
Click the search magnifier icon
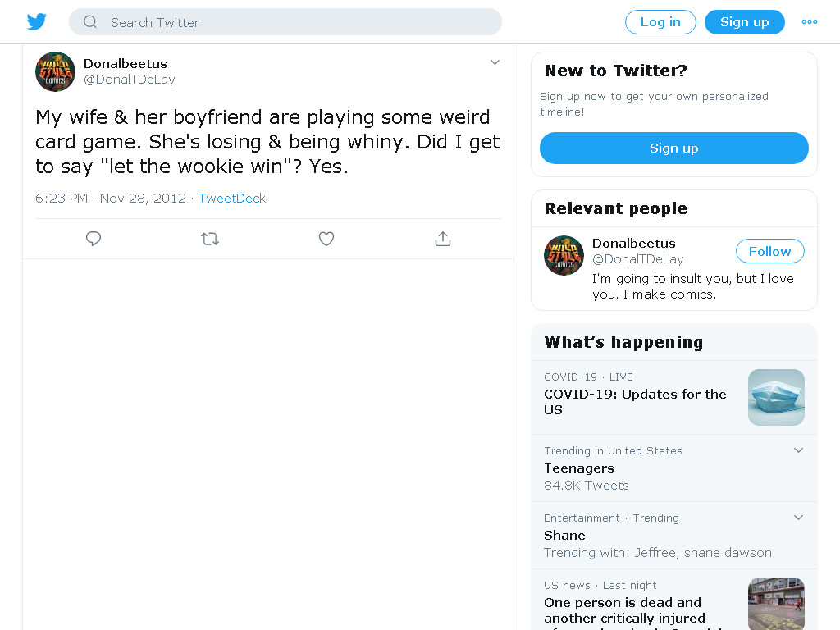coord(90,22)
